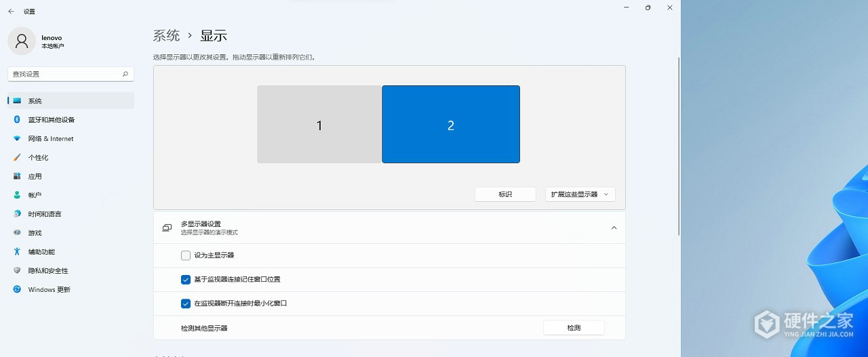Image resolution: width=868 pixels, height=357 pixels.
Task: Click the 隐私和安全性 shield icon
Action: [x=17, y=270]
